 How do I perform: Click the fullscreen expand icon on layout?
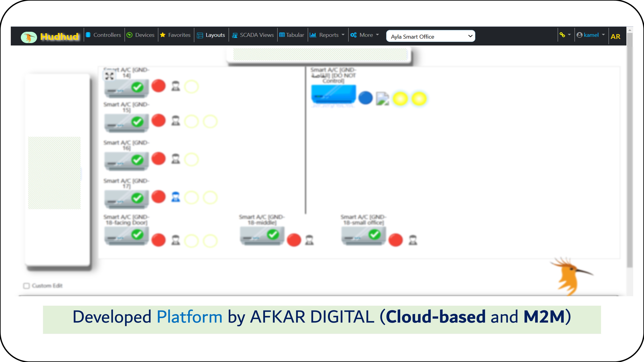click(109, 76)
